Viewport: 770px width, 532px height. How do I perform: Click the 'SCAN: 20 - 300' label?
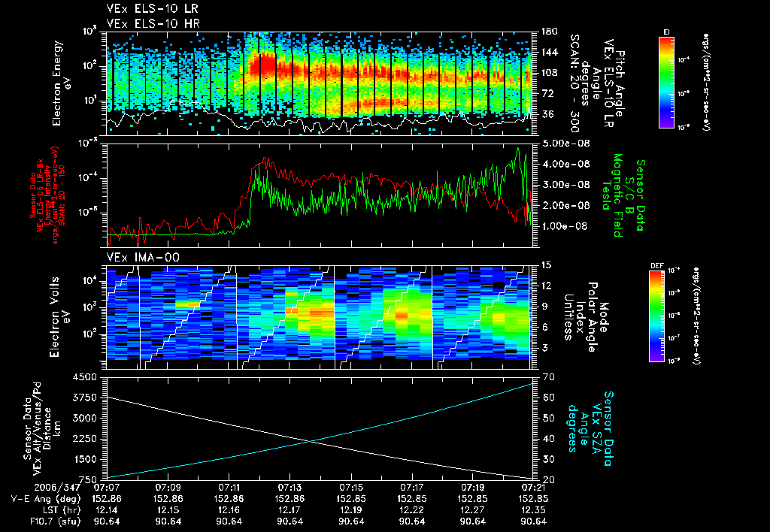click(574, 83)
